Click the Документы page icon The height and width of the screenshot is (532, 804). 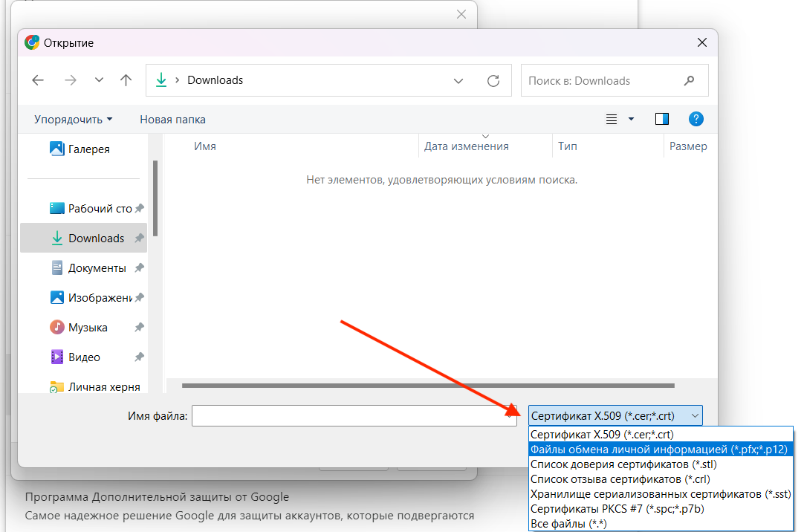(56, 267)
